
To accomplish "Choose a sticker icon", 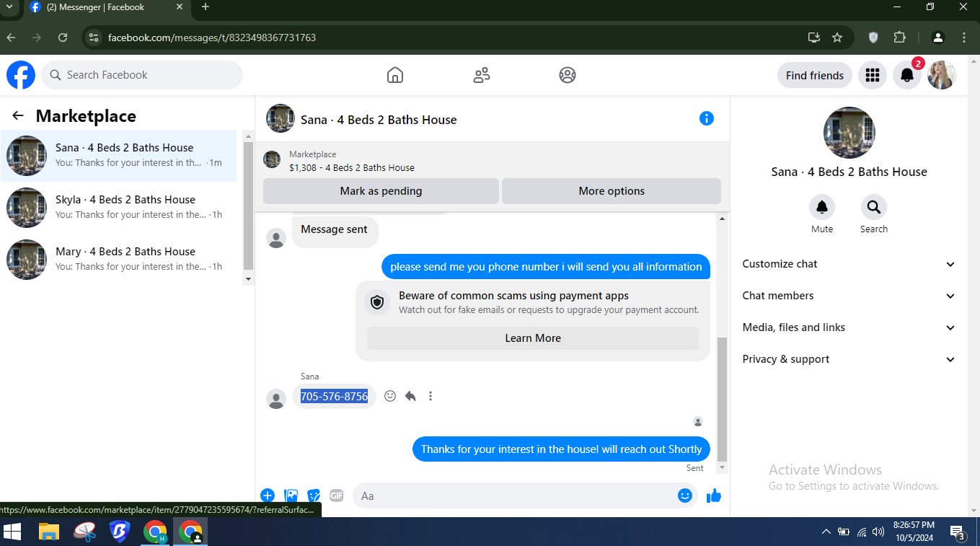I will pos(314,496).
